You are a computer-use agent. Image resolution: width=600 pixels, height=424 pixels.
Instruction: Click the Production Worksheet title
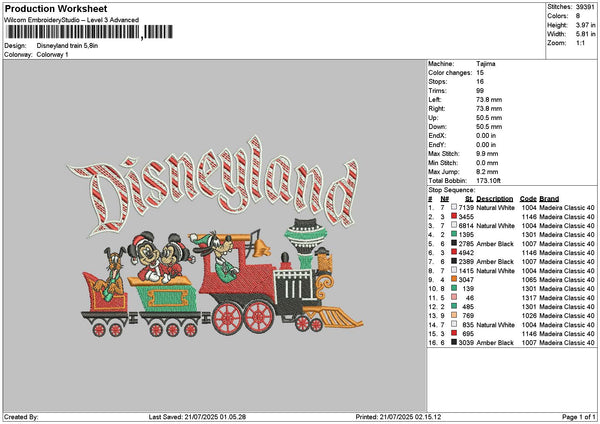click(56, 8)
